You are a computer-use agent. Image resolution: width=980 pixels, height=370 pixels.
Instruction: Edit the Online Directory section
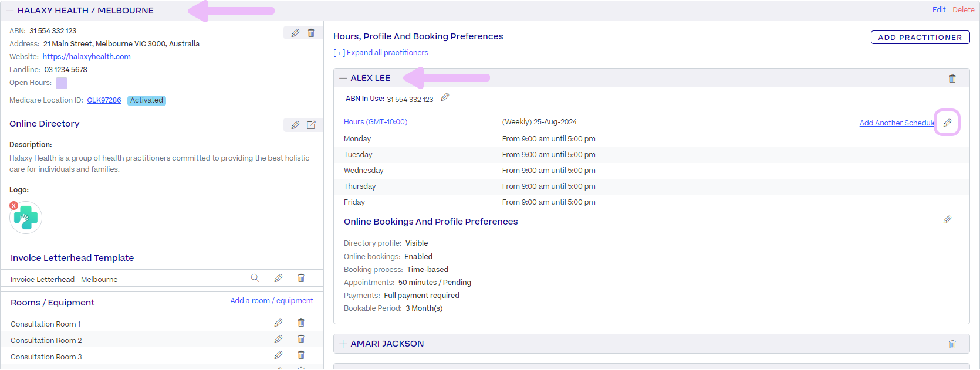point(295,125)
